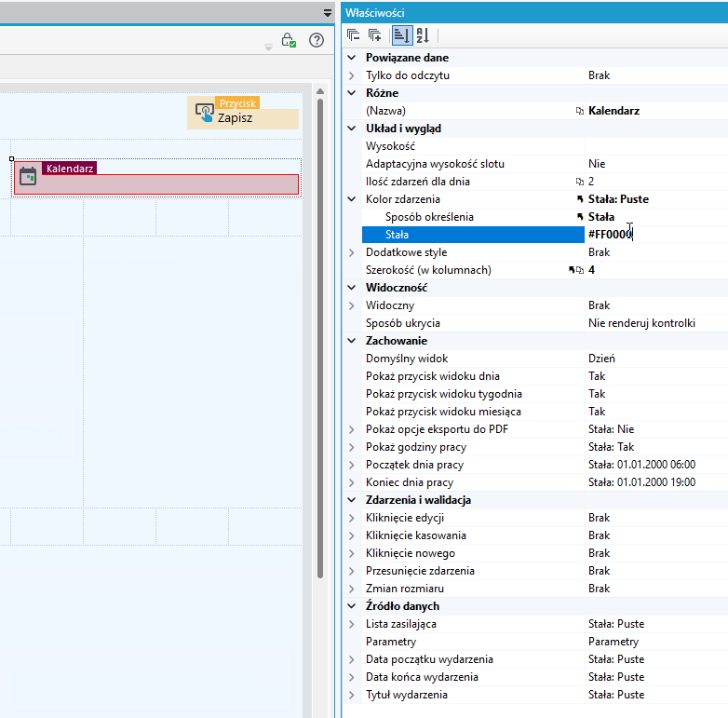Expand the Tytuł wydarzenia property

(352, 695)
